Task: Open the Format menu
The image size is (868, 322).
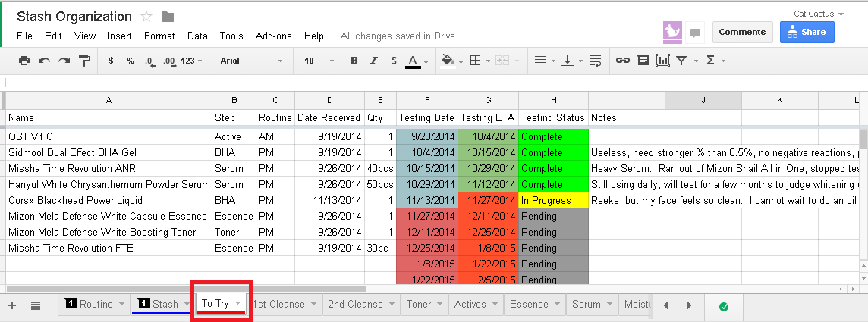Action: (x=159, y=36)
